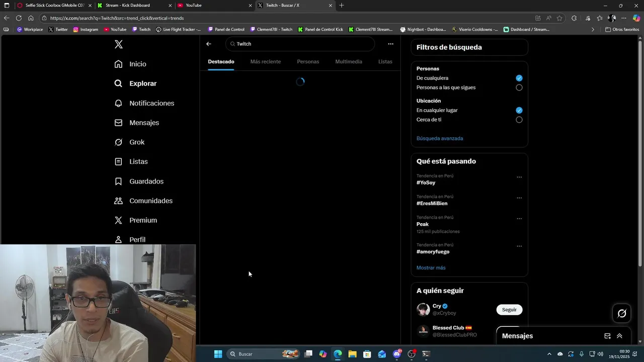Show hidden system tray icons
This screenshot has width=644, height=362.
click(x=549, y=354)
